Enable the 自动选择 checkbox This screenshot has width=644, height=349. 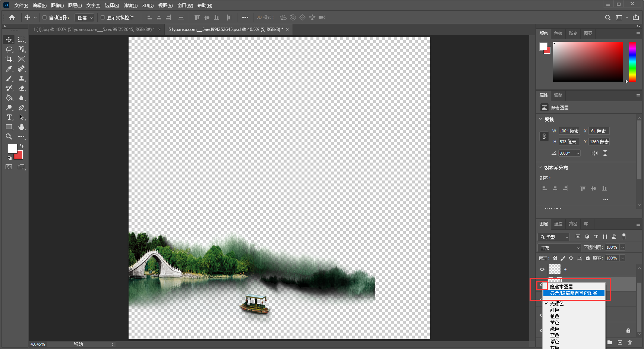point(44,18)
